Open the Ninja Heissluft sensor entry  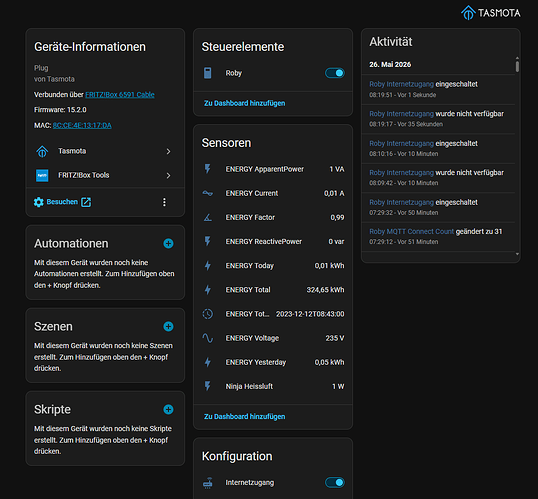(273, 386)
